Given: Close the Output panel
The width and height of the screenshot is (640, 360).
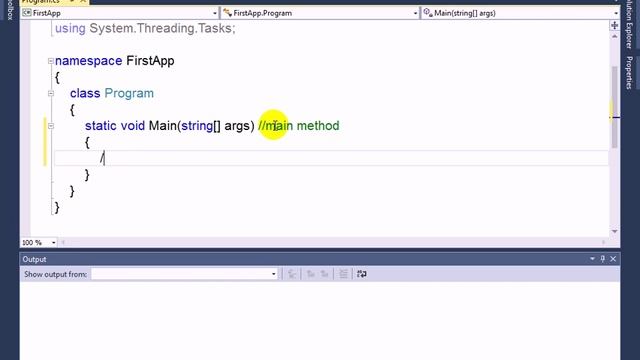Looking at the screenshot, I should 613,259.
